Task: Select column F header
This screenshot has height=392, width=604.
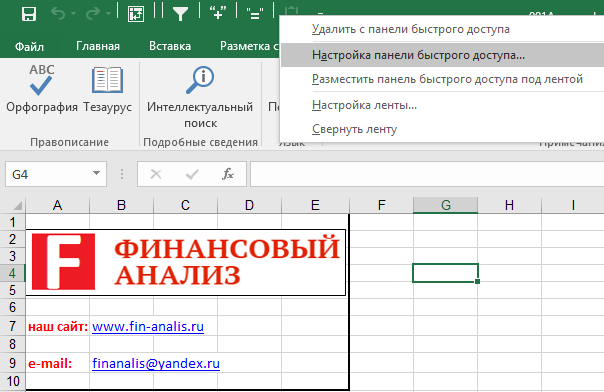Action: (x=381, y=205)
